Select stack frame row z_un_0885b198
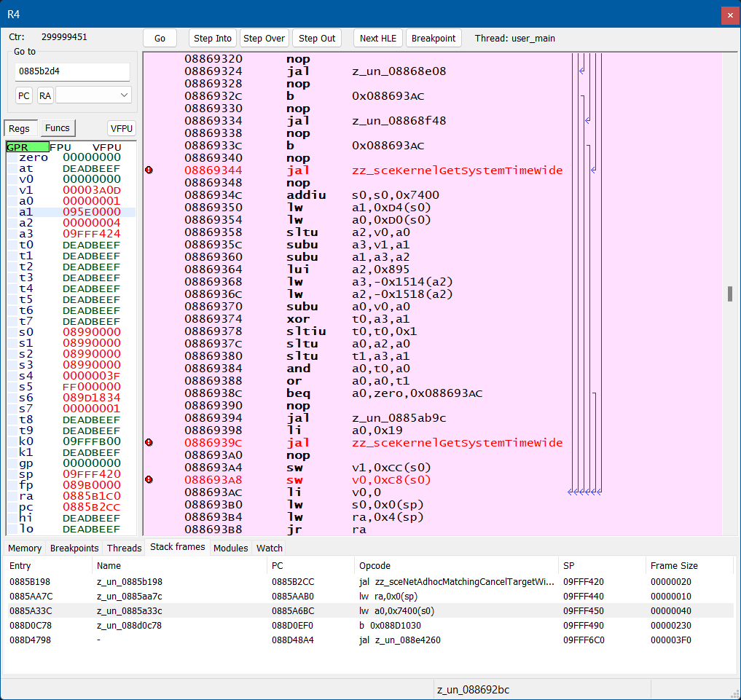This screenshot has width=741, height=700. pos(370,582)
